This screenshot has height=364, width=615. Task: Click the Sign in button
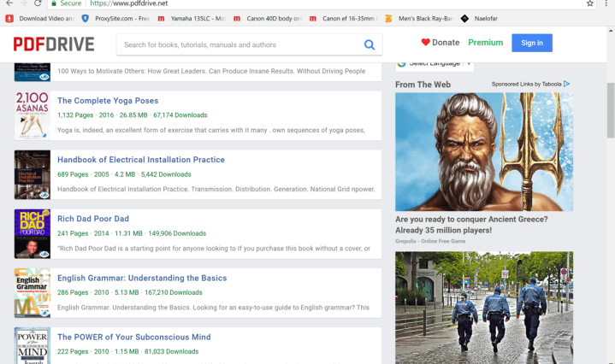pyautogui.click(x=531, y=43)
